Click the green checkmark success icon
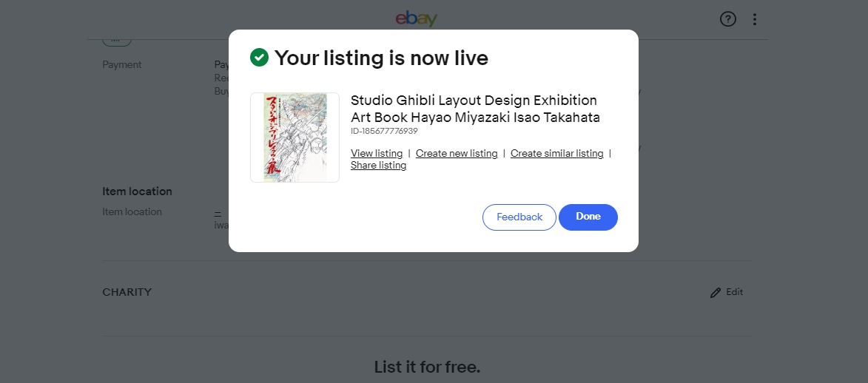868x383 pixels. tap(259, 57)
